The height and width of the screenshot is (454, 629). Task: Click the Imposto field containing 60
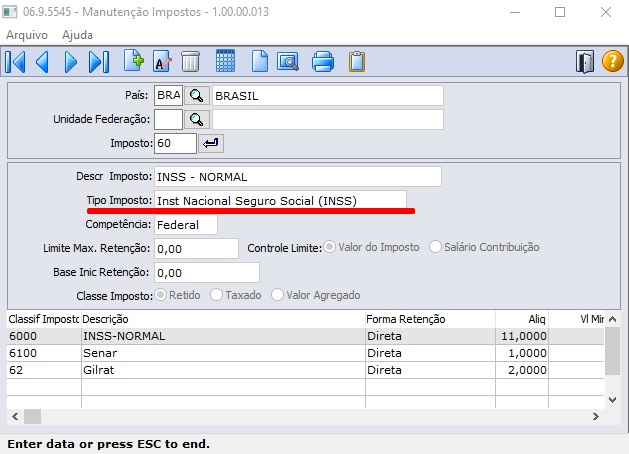[x=175, y=143]
